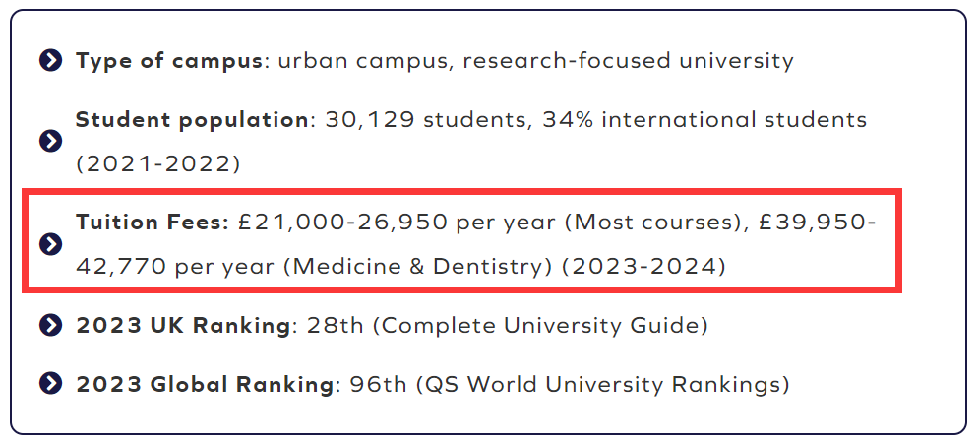Click the "(2023-2024)" tuition year text
The image size is (980, 446).
click(x=643, y=266)
